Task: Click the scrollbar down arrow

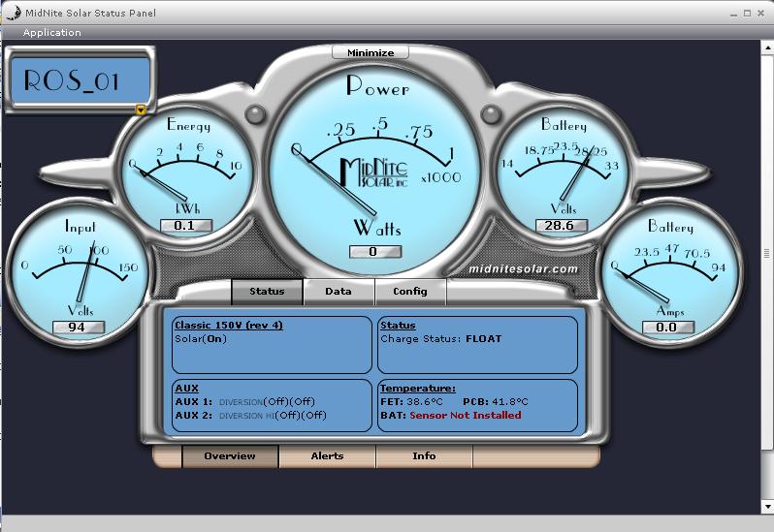Action: click(768, 507)
